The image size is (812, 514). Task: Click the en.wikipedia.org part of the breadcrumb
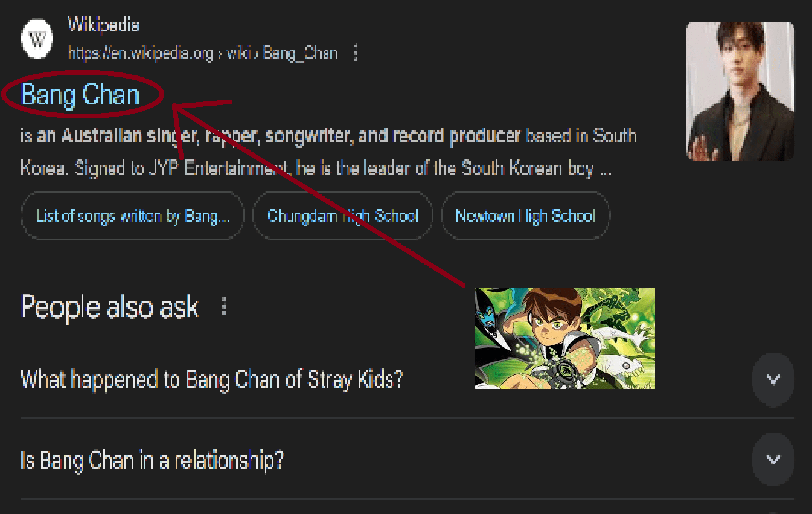(141, 53)
